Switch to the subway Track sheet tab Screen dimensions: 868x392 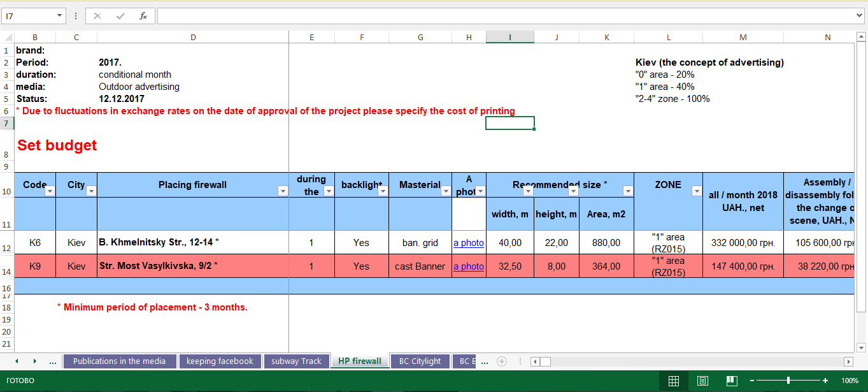point(297,361)
